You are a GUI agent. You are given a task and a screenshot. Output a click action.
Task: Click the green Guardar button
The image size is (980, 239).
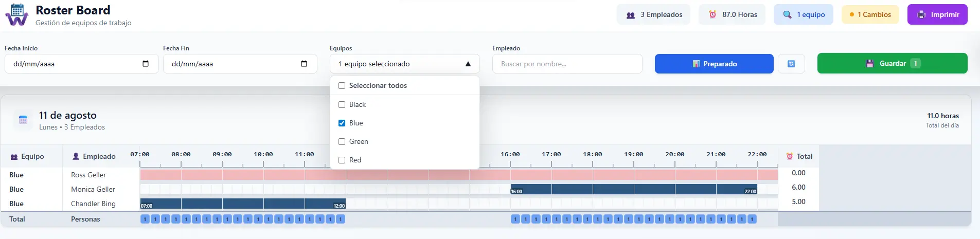pos(892,63)
